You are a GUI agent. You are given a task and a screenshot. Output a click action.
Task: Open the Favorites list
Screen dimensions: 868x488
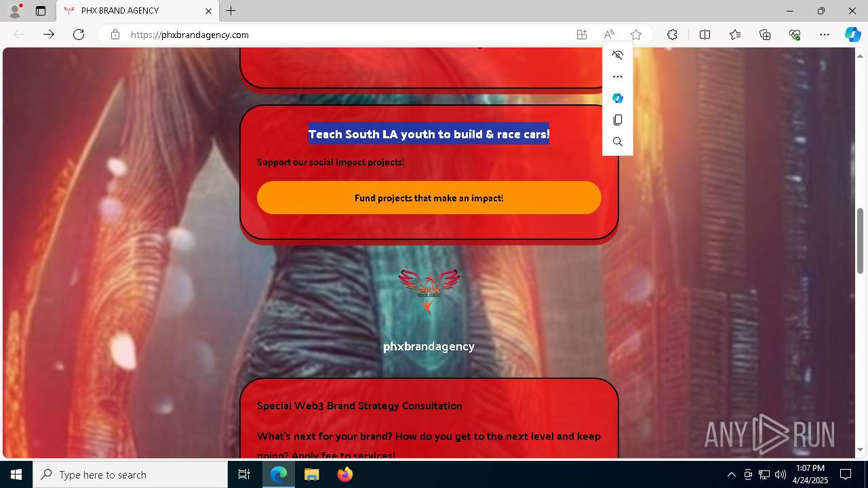[x=735, y=35]
